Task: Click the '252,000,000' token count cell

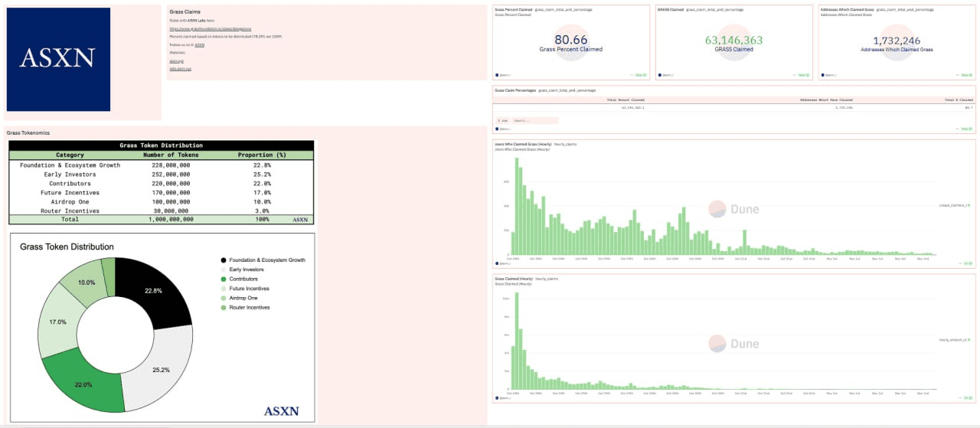Action: pyautogui.click(x=171, y=175)
